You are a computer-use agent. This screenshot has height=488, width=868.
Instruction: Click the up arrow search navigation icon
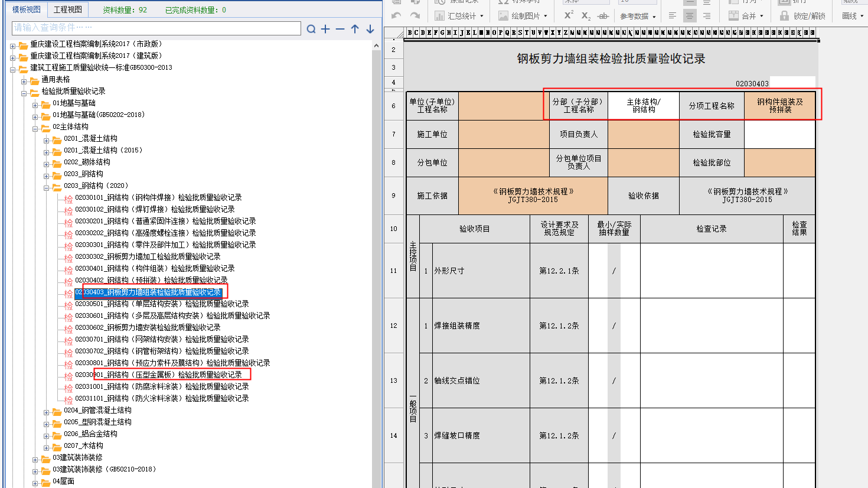pos(355,28)
